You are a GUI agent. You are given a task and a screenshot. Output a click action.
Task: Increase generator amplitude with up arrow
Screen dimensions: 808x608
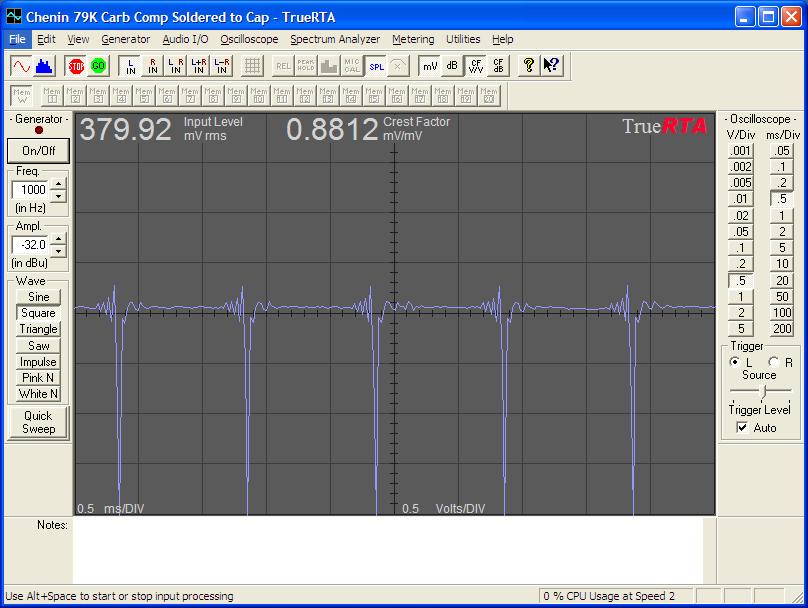pyautogui.click(x=58, y=239)
